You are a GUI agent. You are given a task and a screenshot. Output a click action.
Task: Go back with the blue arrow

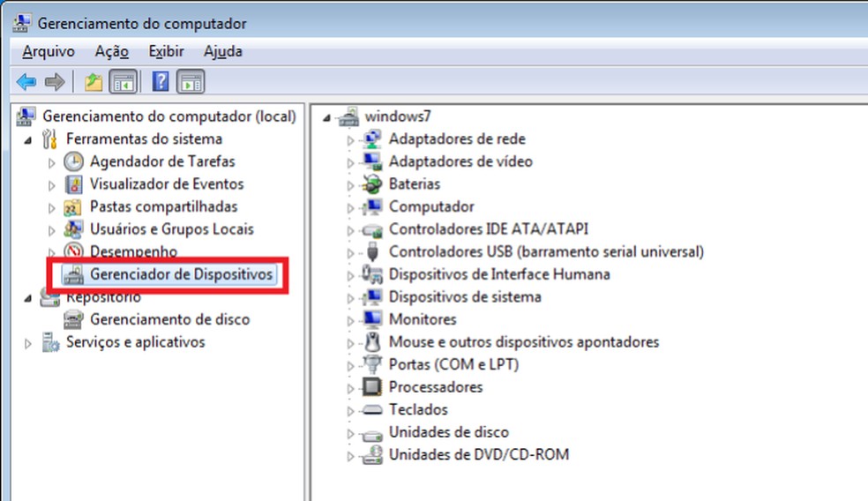pyautogui.click(x=26, y=83)
